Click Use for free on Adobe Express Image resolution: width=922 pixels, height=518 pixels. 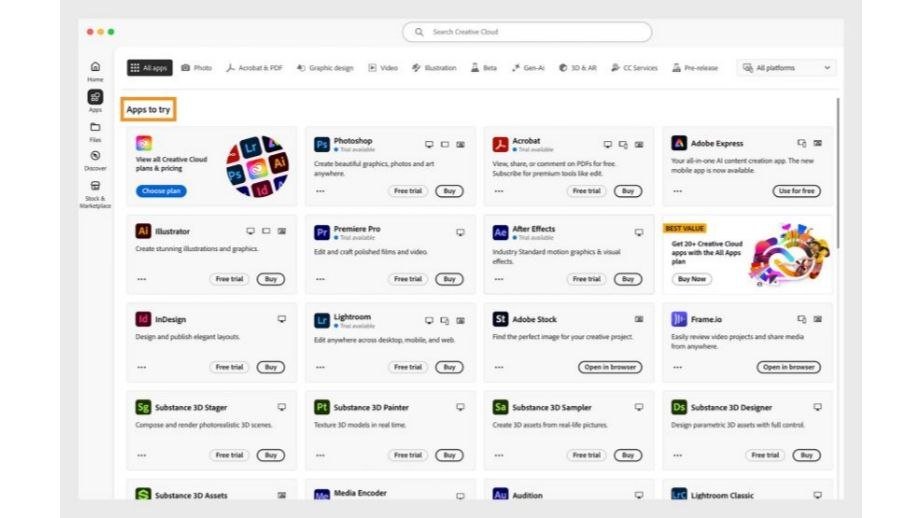click(797, 191)
